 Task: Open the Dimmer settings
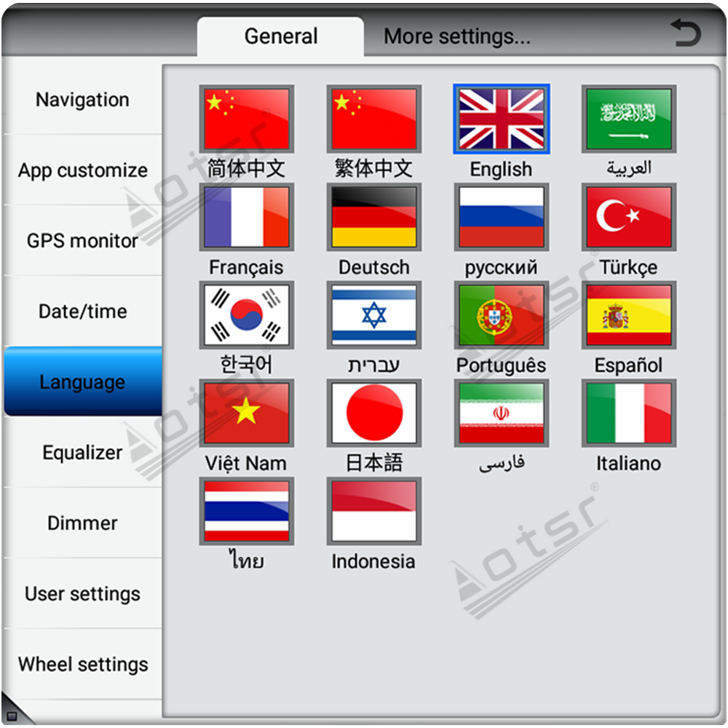82,523
